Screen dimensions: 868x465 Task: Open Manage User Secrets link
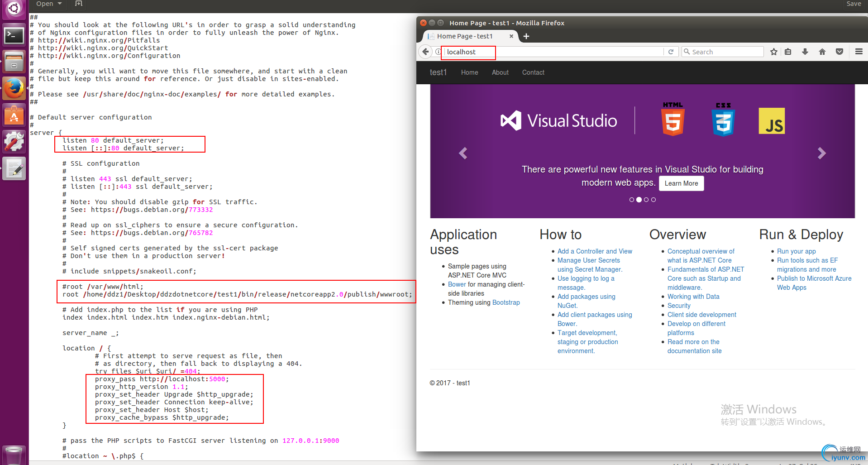click(x=590, y=265)
